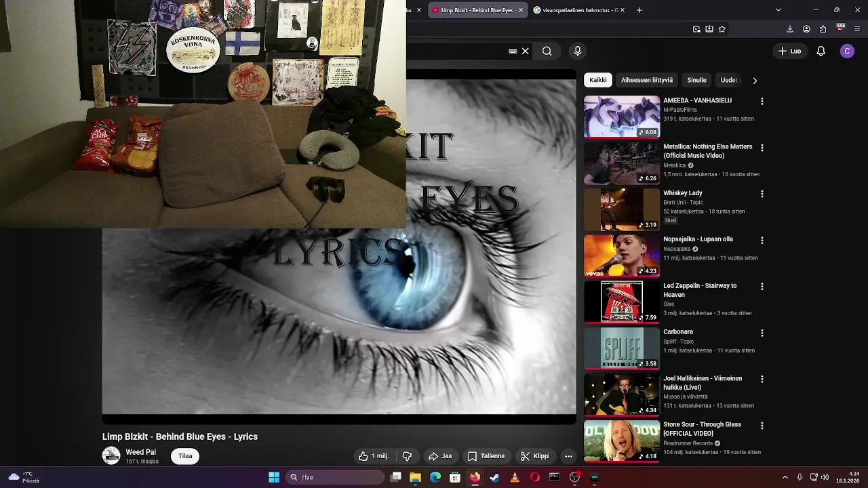Expand the Firefox list-all-tabs dropdown

[778, 10]
